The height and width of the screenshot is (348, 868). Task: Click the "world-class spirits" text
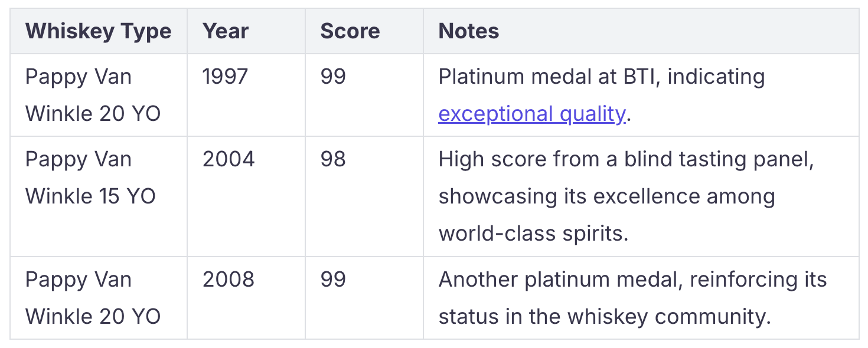point(533,234)
